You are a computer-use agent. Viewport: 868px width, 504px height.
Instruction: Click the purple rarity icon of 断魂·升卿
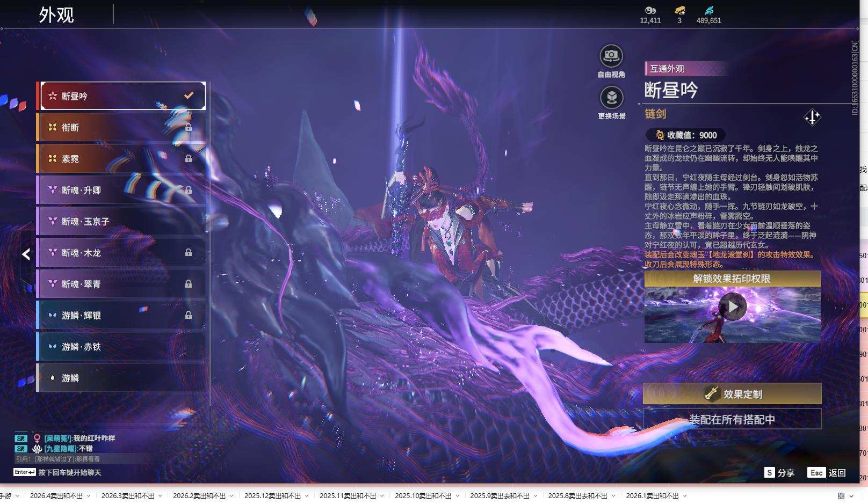tap(53, 190)
